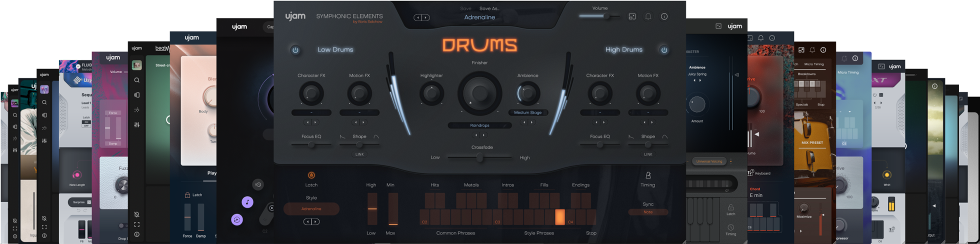Click the window-size icon next to right ujam logo
The width and height of the screenshot is (980, 244).
point(718,26)
